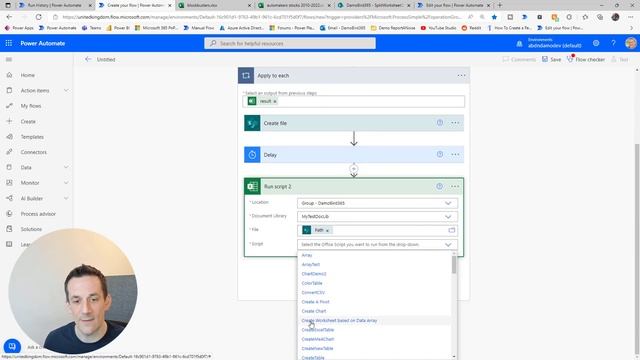Open My flows in the sidebar

pos(31,106)
